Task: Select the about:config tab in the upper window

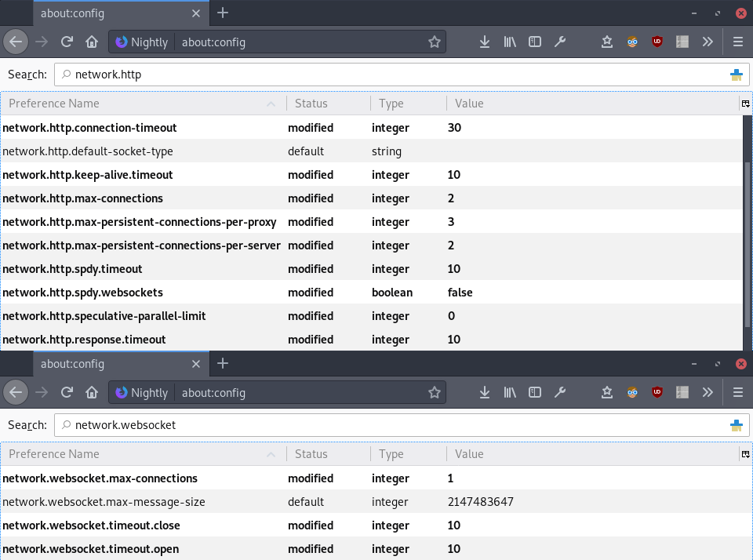Action: (121, 13)
